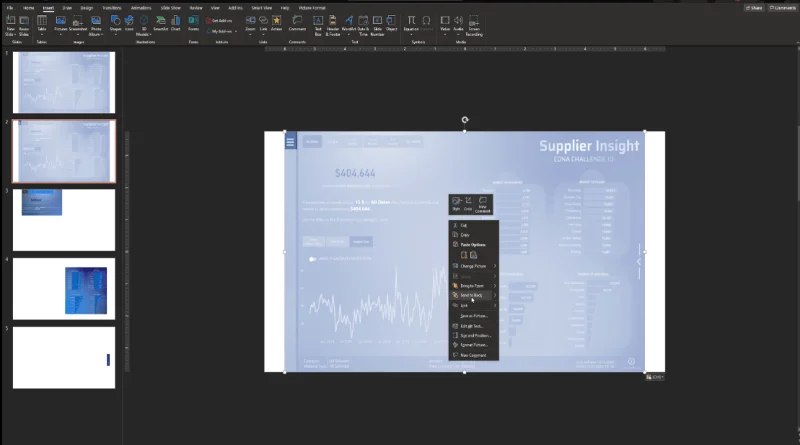
Task: Switch to the Picture Format tab
Action: (312, 8)
